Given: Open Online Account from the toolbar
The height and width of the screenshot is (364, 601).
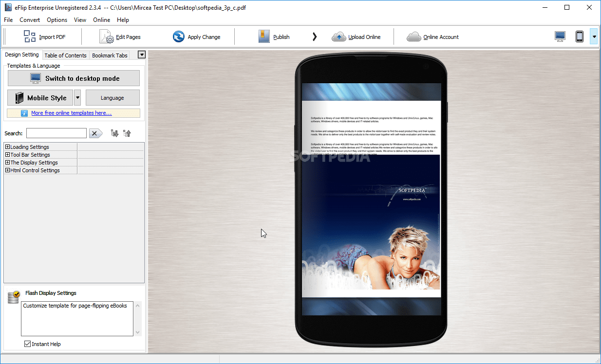Looking at the screenshot, I should pos(432,37).
